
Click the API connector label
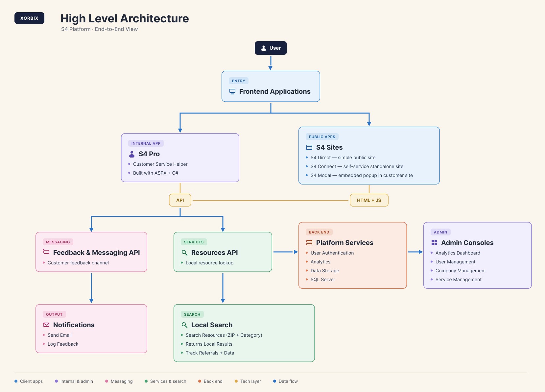click(x=180, y=200)
